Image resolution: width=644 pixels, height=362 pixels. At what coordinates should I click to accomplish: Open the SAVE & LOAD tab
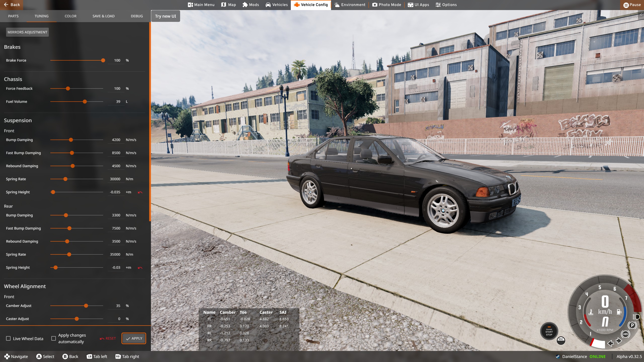(103, 16)
